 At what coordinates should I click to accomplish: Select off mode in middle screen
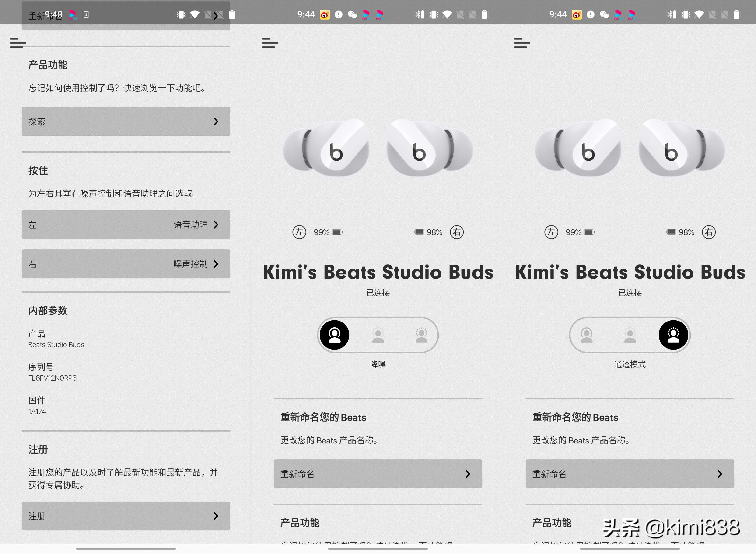click(378, 335)
